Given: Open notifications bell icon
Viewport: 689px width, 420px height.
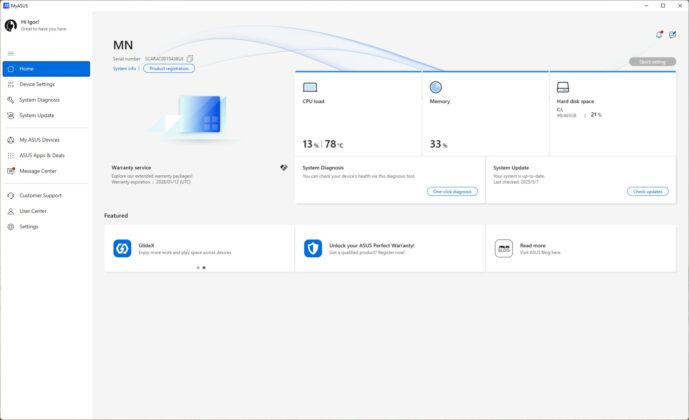Looking at the screenshot, I should (x=659, y=35).
